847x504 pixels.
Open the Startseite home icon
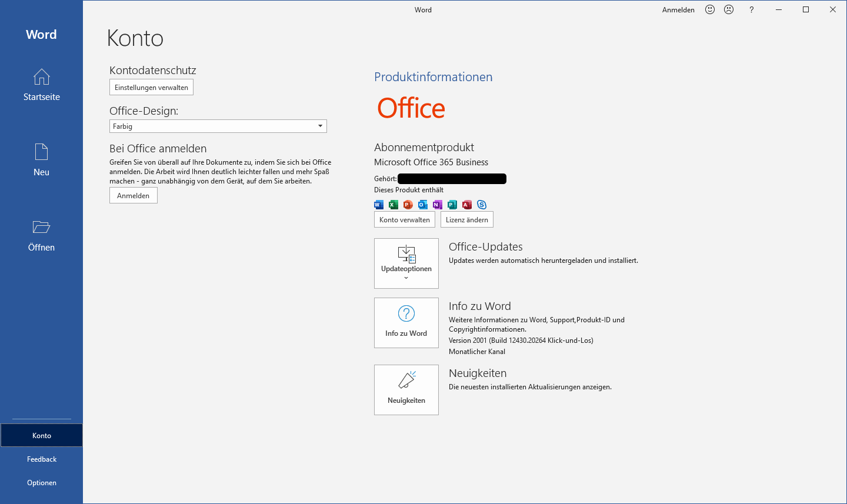41,77
